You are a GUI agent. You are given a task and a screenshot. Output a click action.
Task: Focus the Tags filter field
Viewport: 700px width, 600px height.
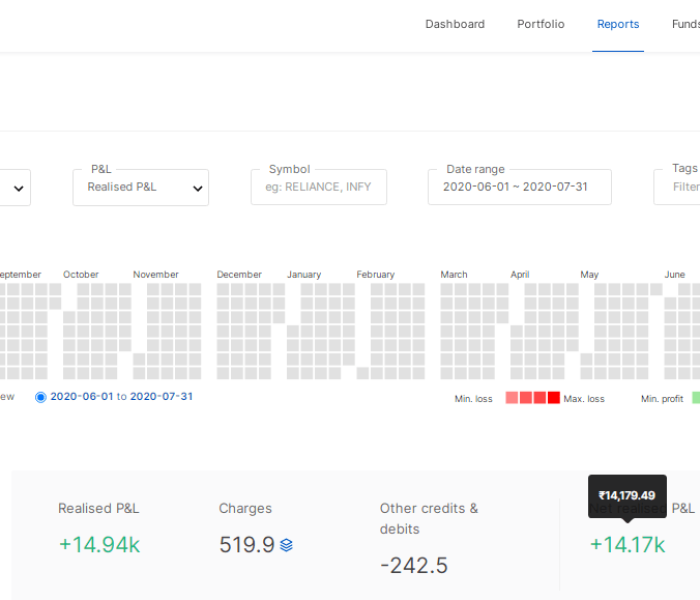pyautogui.click(x=678, y=187)
